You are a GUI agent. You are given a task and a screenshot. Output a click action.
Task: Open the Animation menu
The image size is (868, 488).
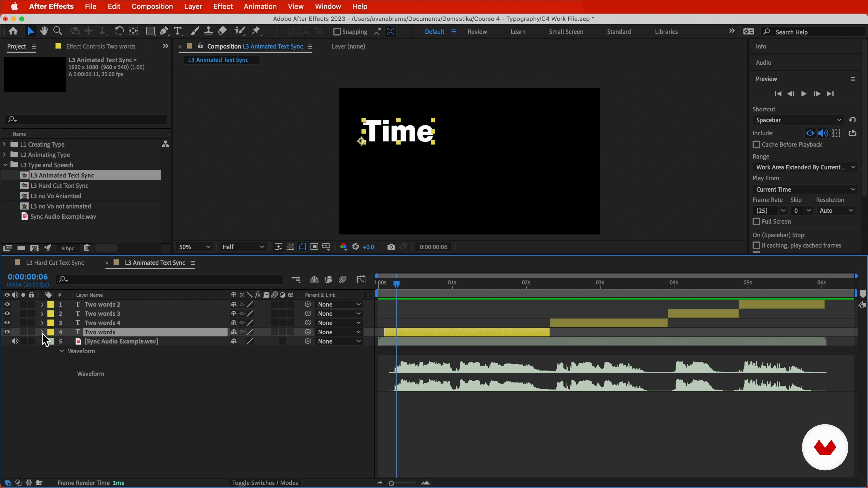coord(260,6)
